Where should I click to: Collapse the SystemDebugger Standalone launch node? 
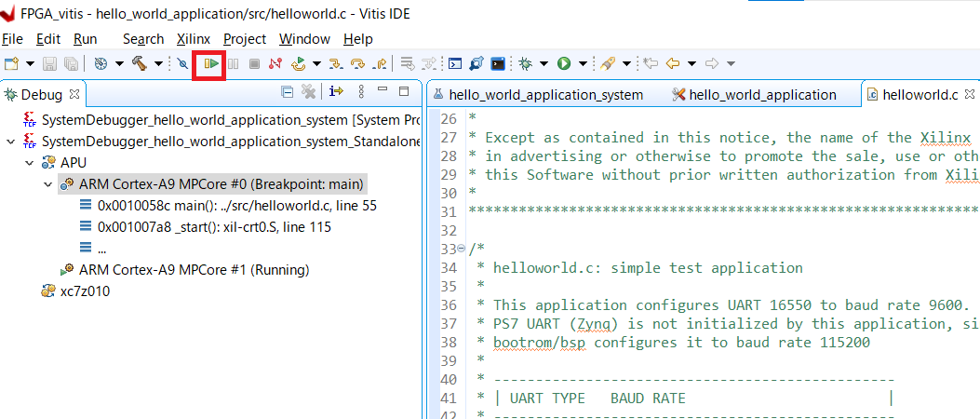tap(10, 142)
